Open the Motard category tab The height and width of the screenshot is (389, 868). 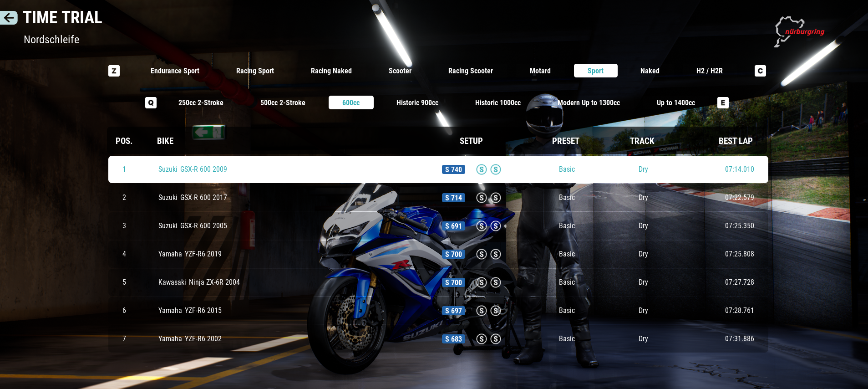540,71
